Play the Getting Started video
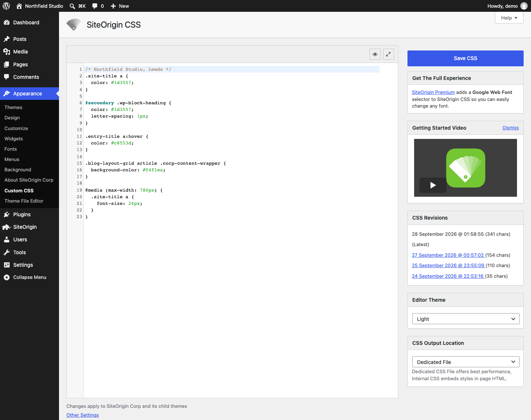 point(433,185)
